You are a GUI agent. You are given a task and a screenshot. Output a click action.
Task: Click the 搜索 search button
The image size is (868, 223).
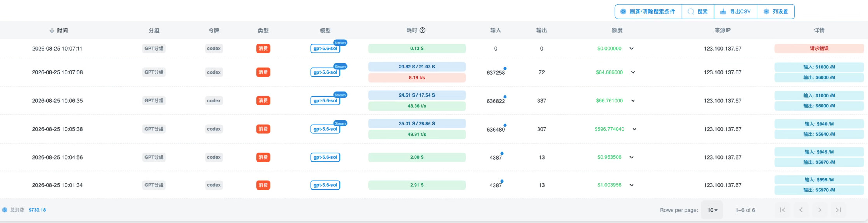pyautogui.click(x=698, y=12)
